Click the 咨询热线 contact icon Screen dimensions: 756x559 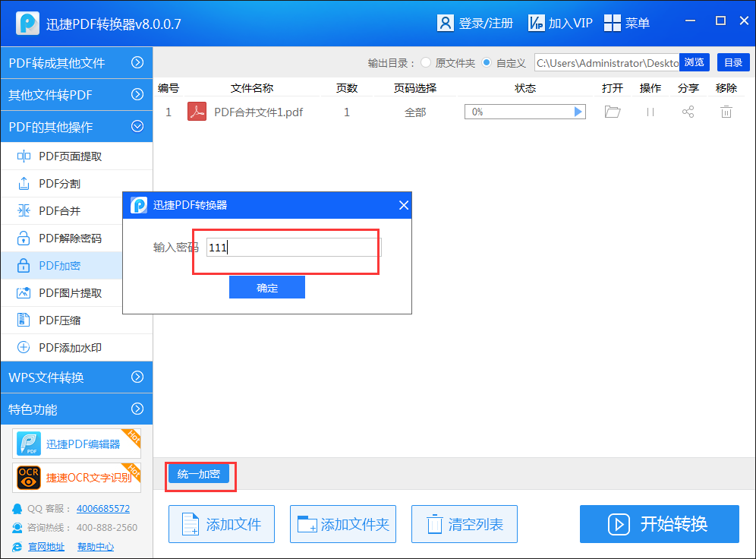click(17, 528)
